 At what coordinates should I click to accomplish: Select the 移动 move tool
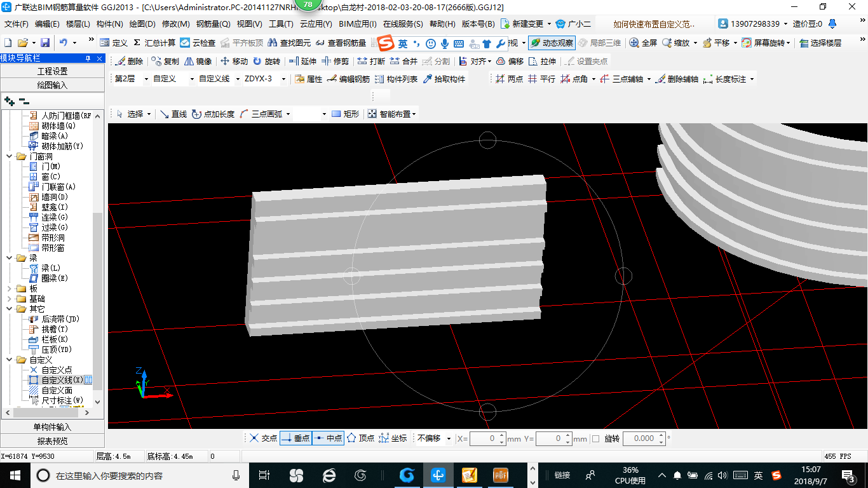click(x=234, y=62)
